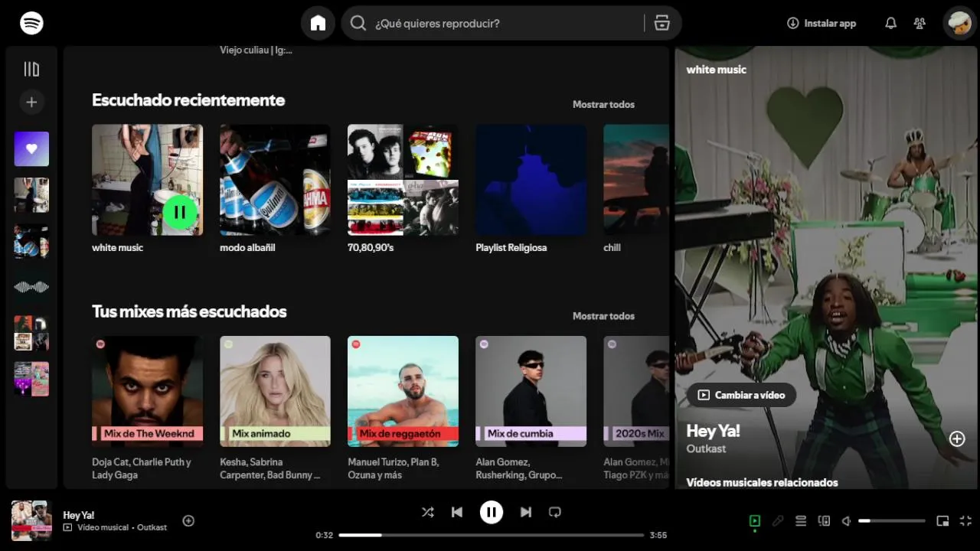980x551 pixels.
Task: Expand Your Library sidebar icon
Action: click(x=31, y=70)
